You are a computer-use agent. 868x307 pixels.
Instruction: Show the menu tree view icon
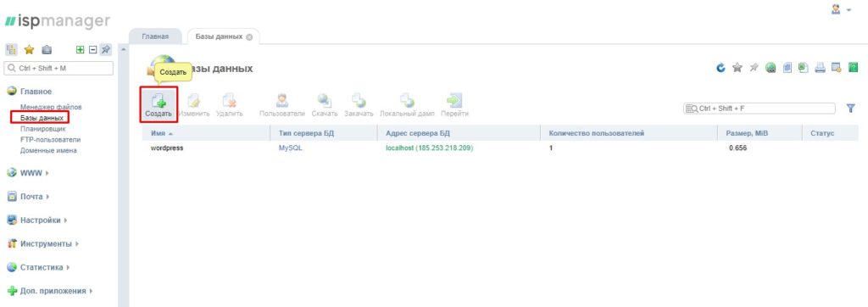(11, 50)
